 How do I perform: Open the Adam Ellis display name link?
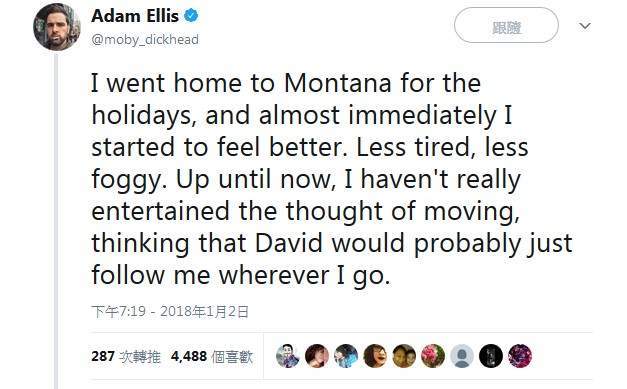[135, 16]
